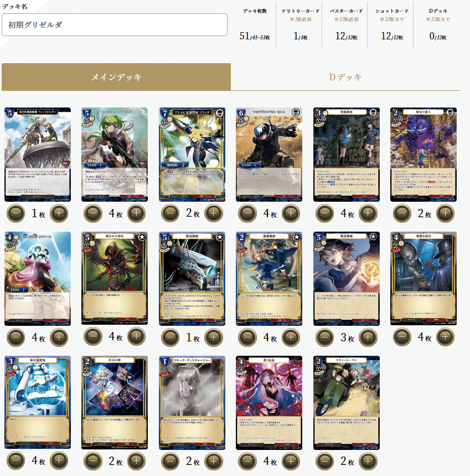Open the TX-04 ソフィア card thumbnail

point(192,155)
